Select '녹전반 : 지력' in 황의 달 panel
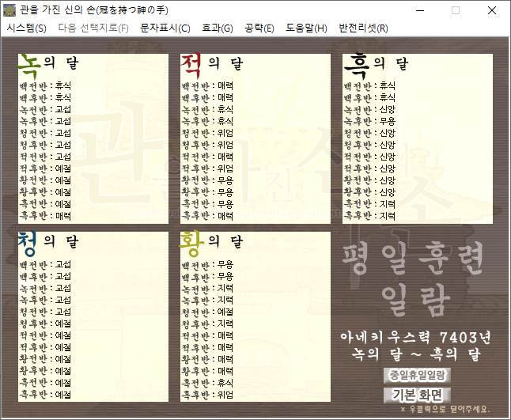Viewport: 511px width, 420px height. coord(207,289)
